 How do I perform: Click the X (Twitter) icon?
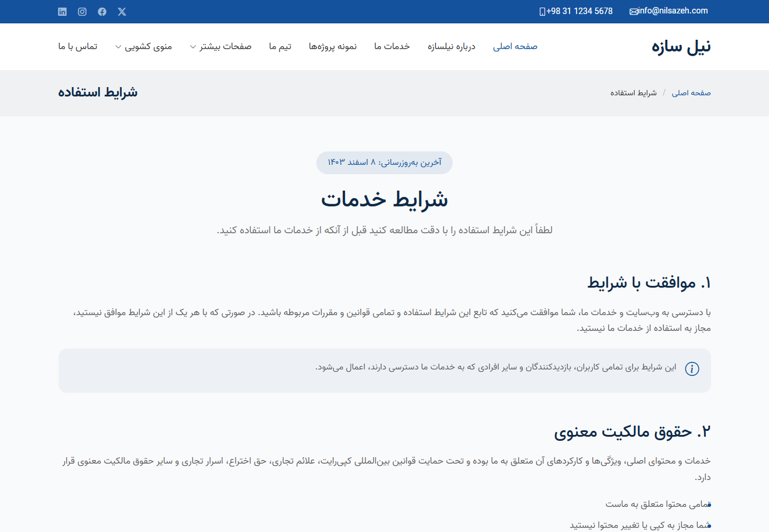pos(122,11)
